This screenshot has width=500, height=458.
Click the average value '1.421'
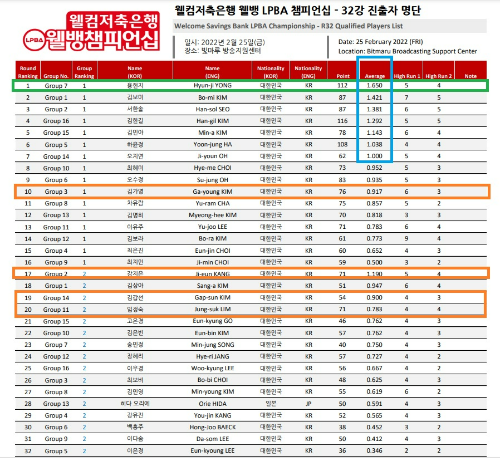coord(374,97)
